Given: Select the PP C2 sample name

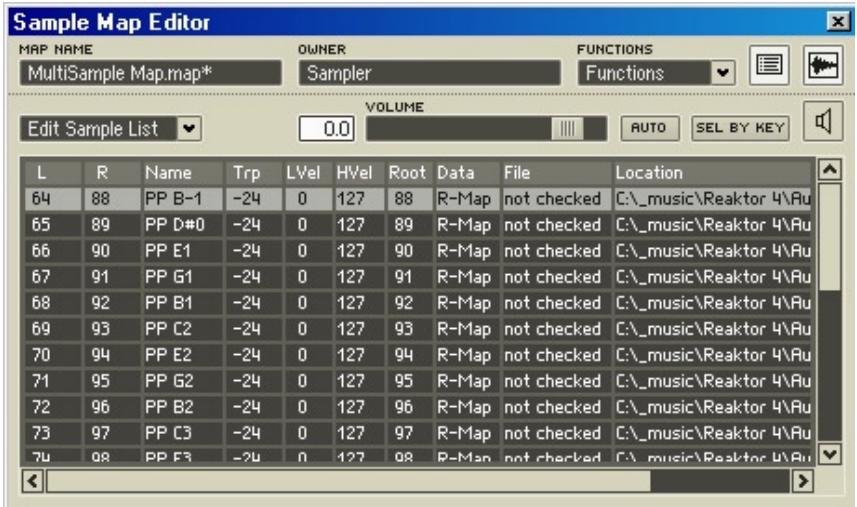Looking at the screenshot, I should tap(182, 329).
